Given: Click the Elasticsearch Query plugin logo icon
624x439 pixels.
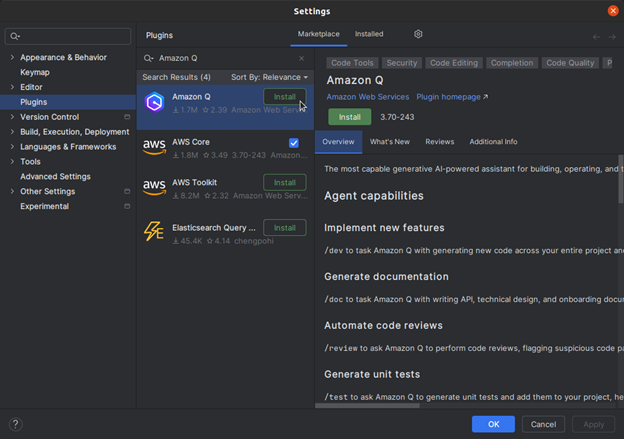Looking at the screenshot, I should coord(154,231).
